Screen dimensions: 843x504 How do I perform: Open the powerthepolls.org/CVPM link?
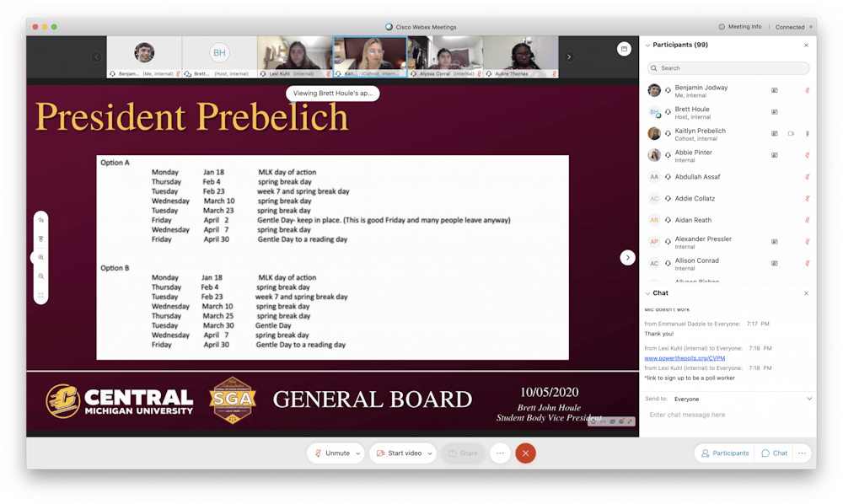685,358
